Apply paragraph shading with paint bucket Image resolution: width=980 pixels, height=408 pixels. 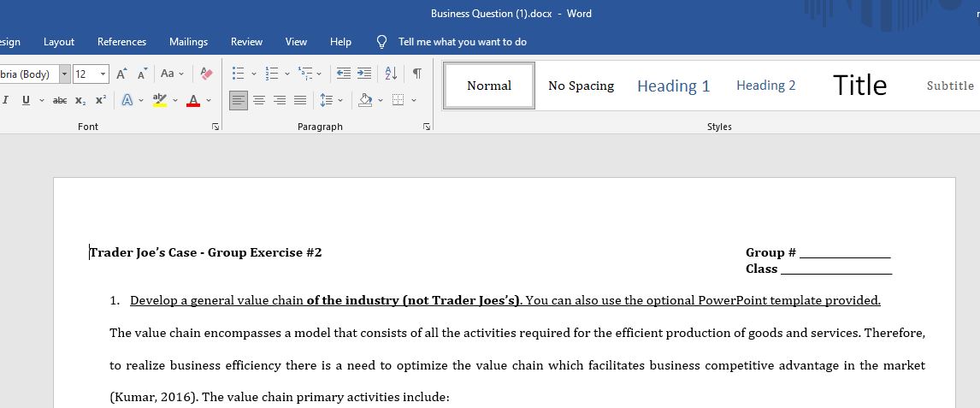pos(366,100)
